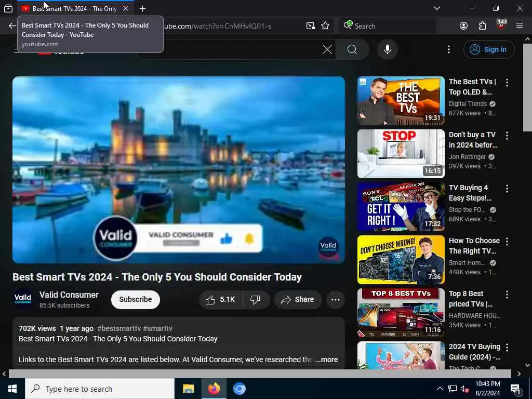This screenshot has height=399, width=532.
Task: Click Jon Rettinger channel name
Action: 467,157
